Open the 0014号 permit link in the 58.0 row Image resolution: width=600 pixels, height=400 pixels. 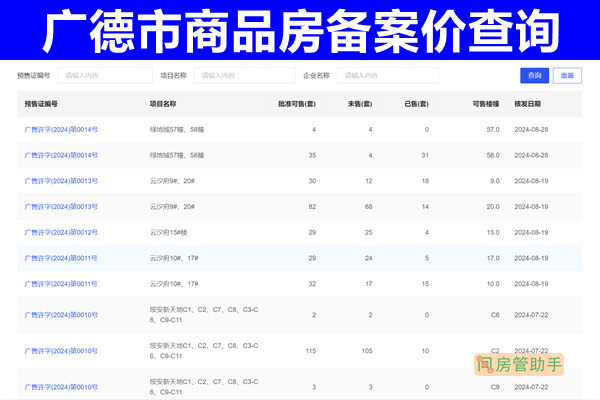pos(61,155)
